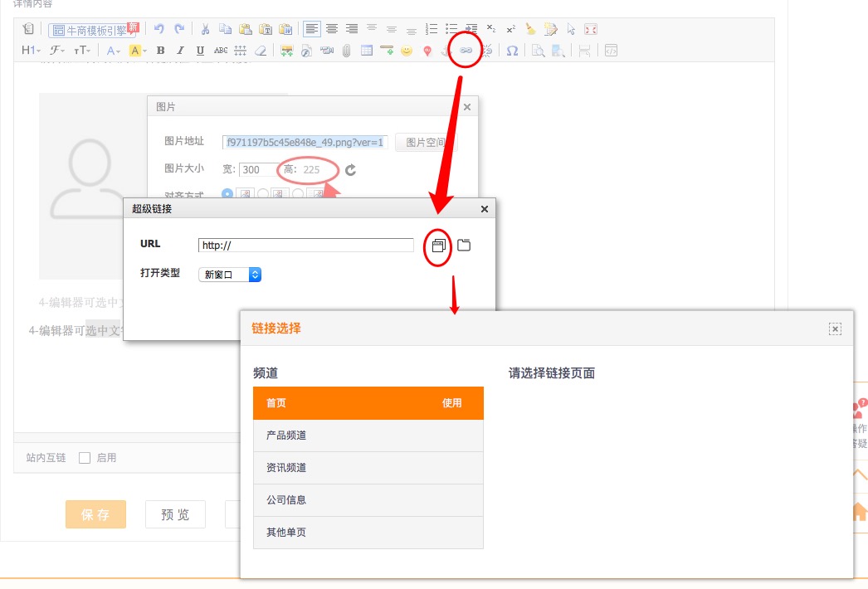
Task: Click 使用 on the 首页 row
Action: pyautogui.click(x=451, y=403)
